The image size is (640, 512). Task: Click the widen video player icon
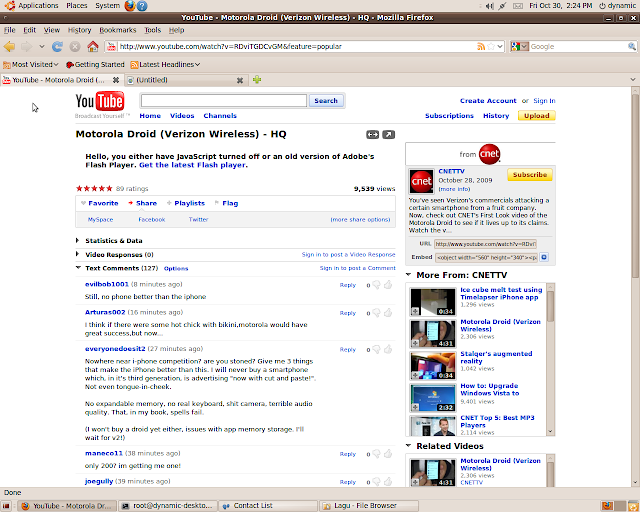tap(372, 134)
